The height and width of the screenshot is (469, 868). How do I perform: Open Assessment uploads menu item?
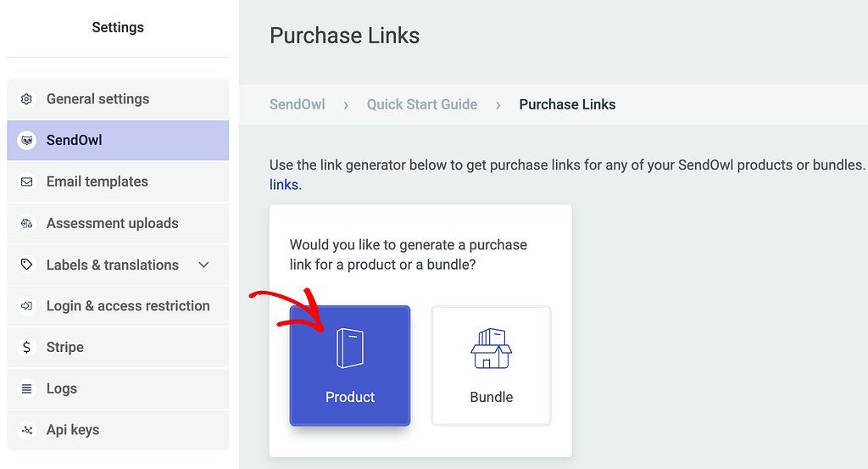click(x=118, y=223)
